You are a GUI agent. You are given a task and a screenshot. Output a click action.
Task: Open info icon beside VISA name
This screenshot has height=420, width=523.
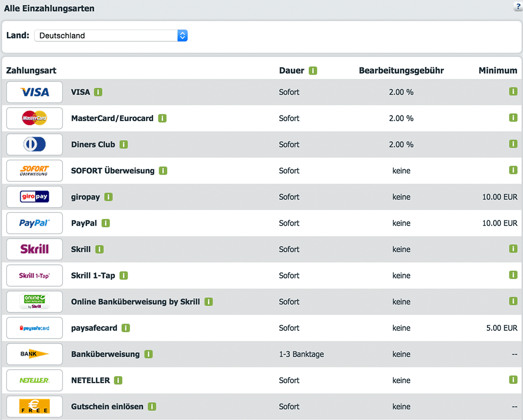click(98, 92)
